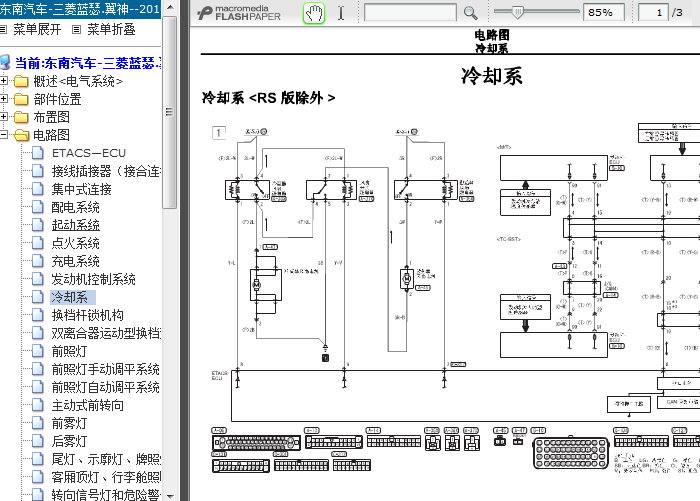This screenshot has width=700, height=501.
Task: Select the highlighted 冷却系 item
Action: (x=73, y=297)
